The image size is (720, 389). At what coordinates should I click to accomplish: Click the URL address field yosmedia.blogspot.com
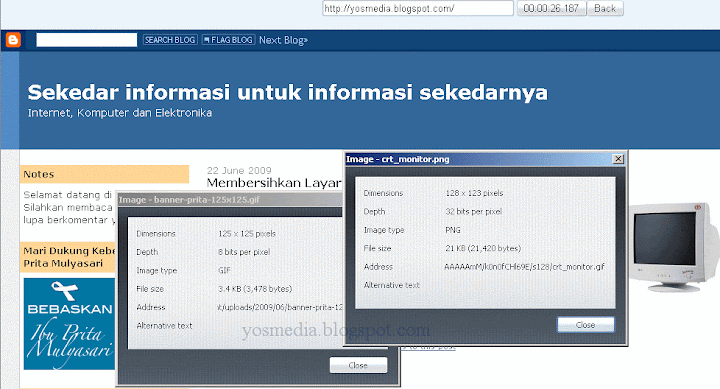pyautogui.click(x=417, y=8)
